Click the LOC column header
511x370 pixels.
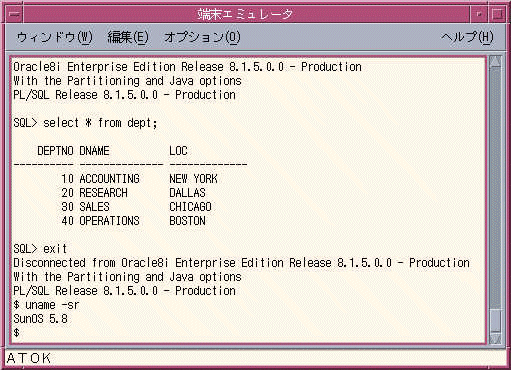(x=178, y=151)
